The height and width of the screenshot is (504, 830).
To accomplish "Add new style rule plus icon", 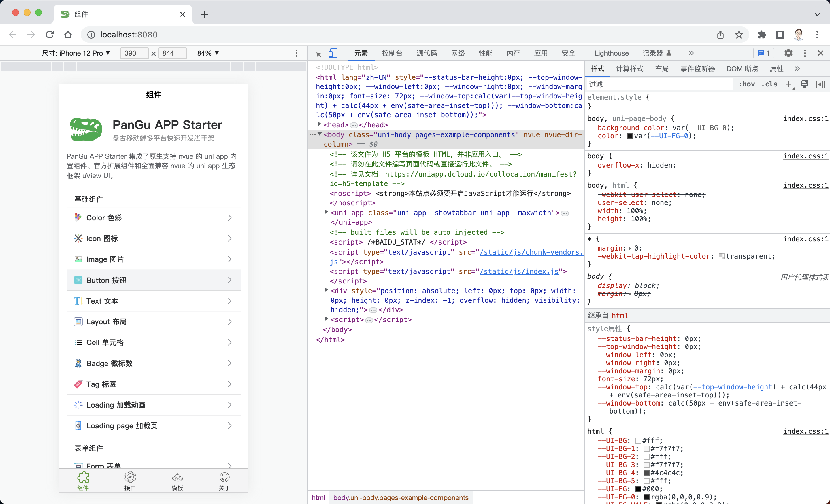I will pyautogui.click(x=788, y=84).
